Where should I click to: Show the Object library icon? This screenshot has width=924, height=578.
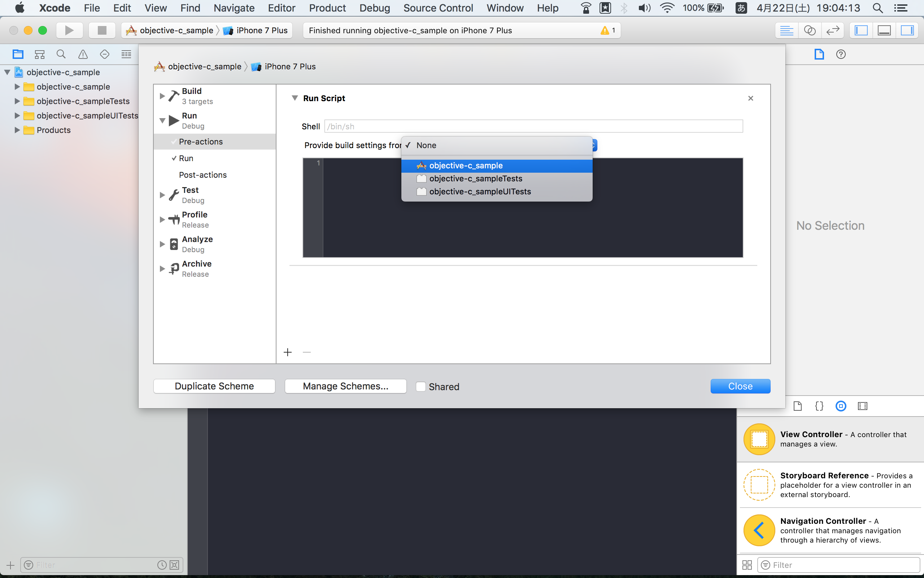pos(841,406)
